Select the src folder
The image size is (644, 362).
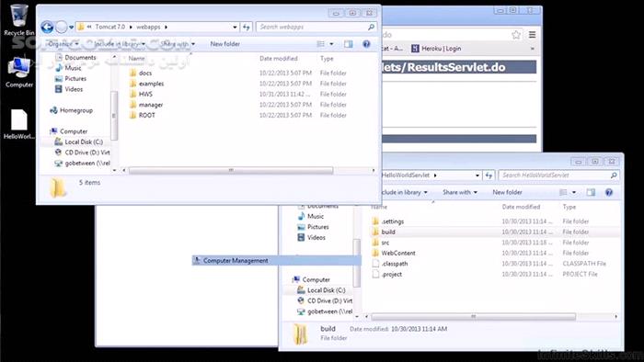pos(381,243)
